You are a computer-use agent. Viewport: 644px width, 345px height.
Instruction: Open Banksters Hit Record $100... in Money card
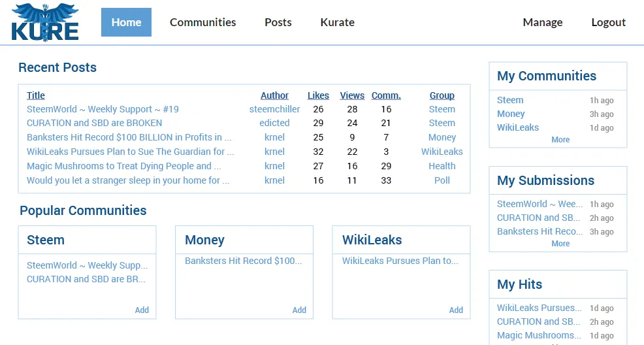[x=243, y=261]
